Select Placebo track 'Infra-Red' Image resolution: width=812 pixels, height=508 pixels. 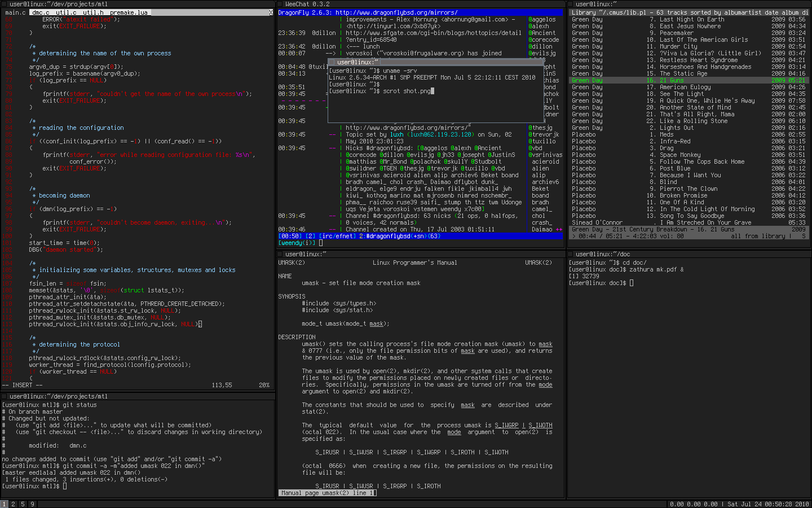(x=675, y=141)
